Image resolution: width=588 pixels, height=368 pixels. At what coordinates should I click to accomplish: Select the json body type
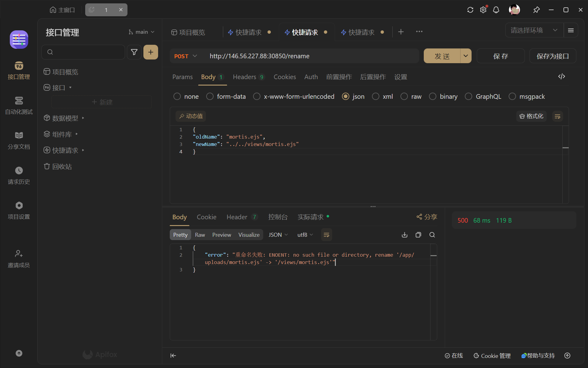[x=353, y=97]
